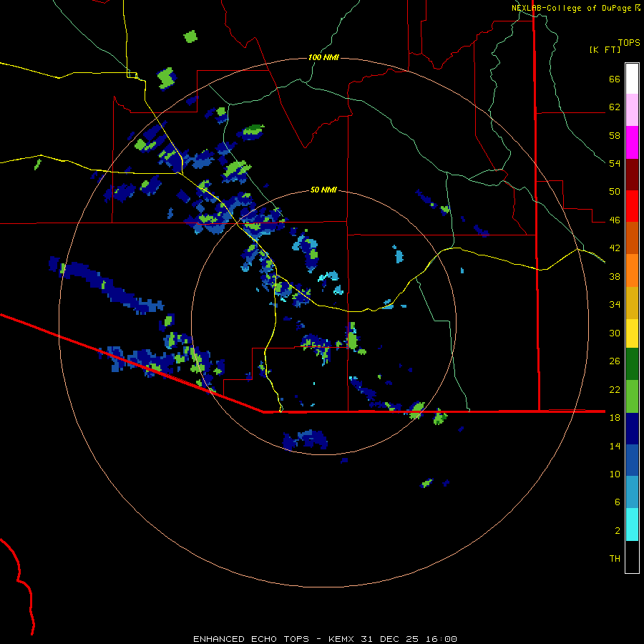
Task: Click the legend value 62
Action: click(615, 107)
